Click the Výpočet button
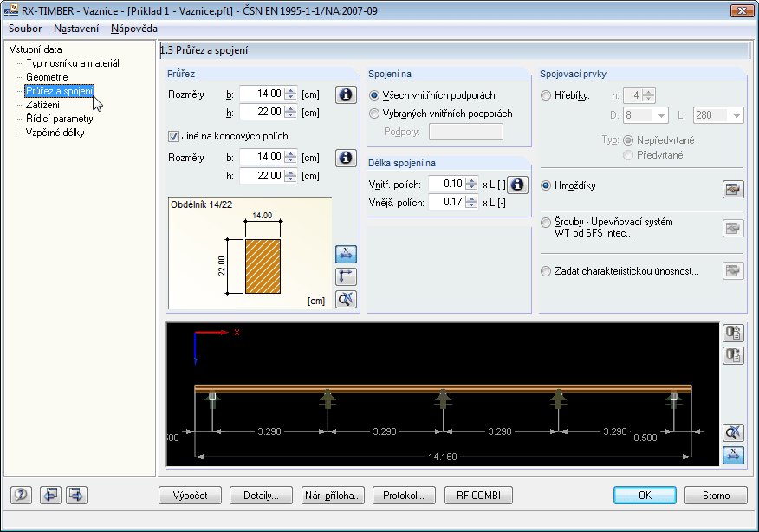This screenshot has height=532, width=759. pyautogui.click(x=191, y=496)
